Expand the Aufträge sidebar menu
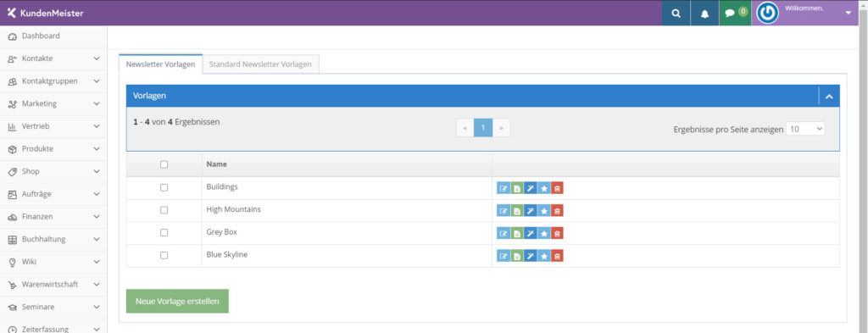 coord(53,195)
